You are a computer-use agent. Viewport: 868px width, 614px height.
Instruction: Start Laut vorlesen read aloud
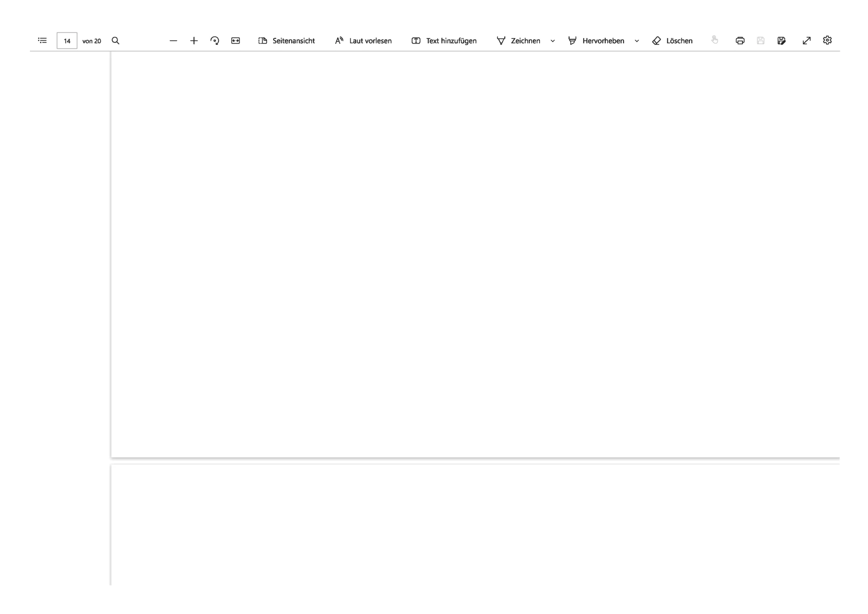click(x=363, y=41)
